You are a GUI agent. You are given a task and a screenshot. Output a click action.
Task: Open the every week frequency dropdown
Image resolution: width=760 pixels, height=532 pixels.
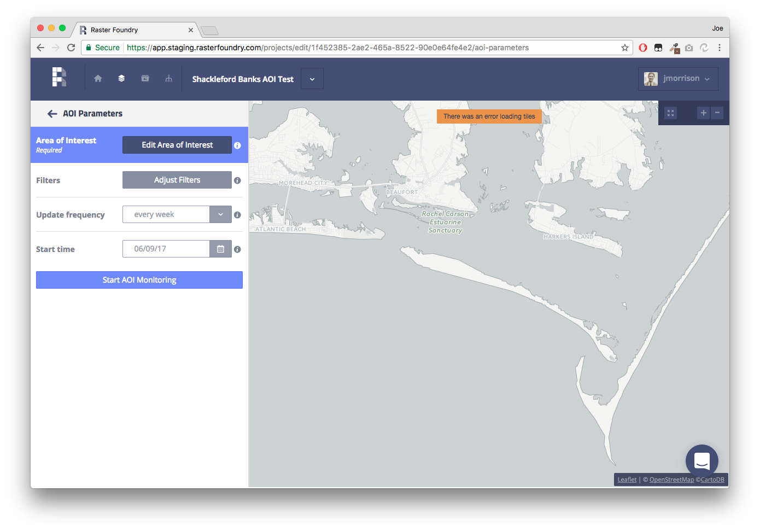click(220, 214)
